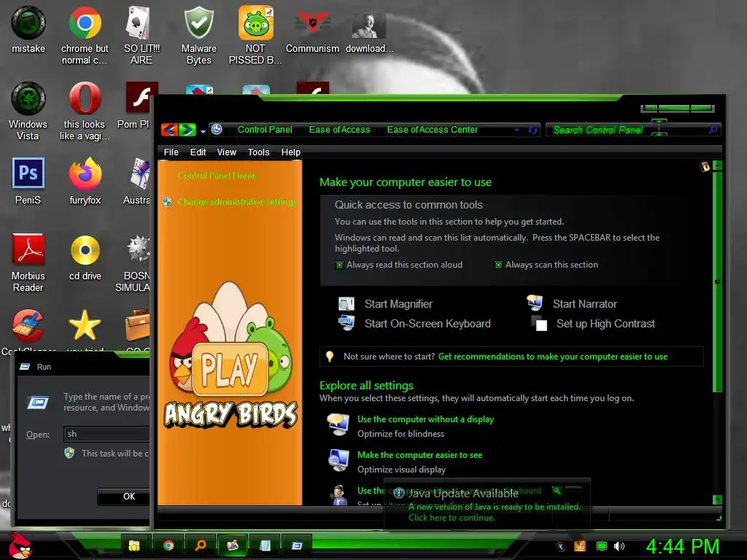Open Use the computer without a display
Screen dimensions: 747x560
coord(425,419)
